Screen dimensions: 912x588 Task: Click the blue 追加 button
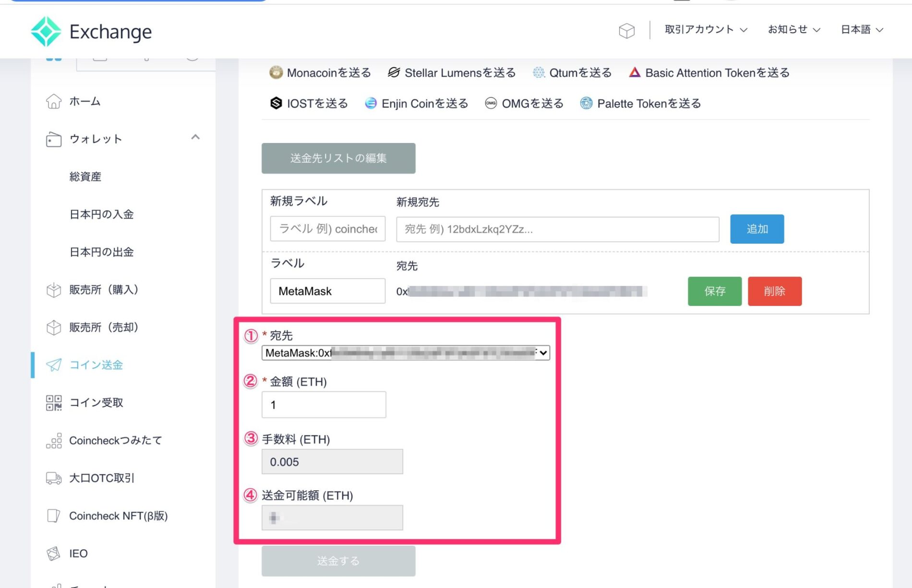coord(757,229)
